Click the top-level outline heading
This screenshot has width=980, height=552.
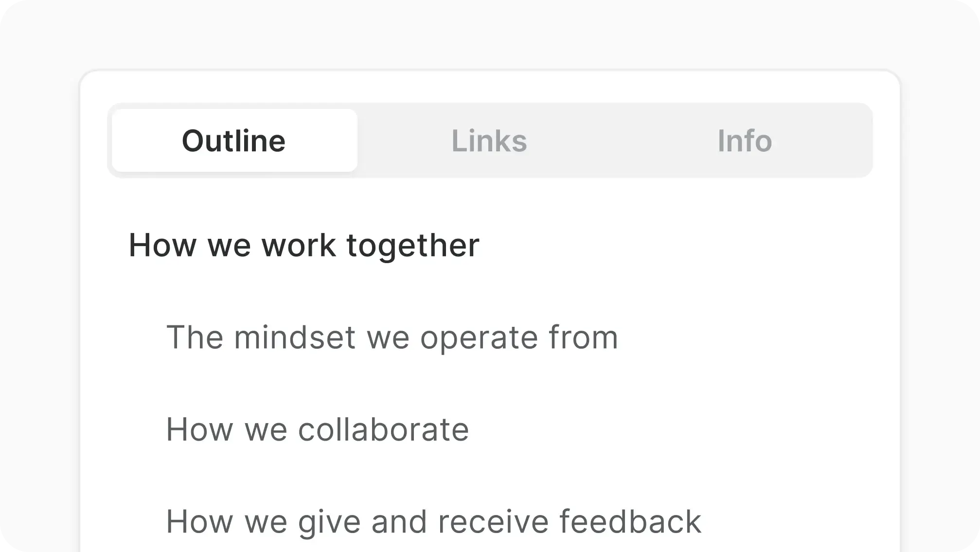304,245
